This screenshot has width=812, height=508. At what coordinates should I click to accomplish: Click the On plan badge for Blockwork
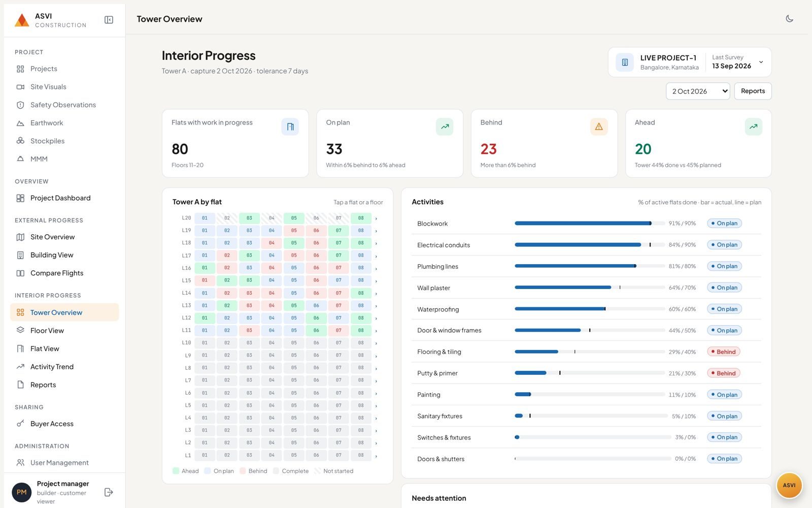click(x=724, y=223)
